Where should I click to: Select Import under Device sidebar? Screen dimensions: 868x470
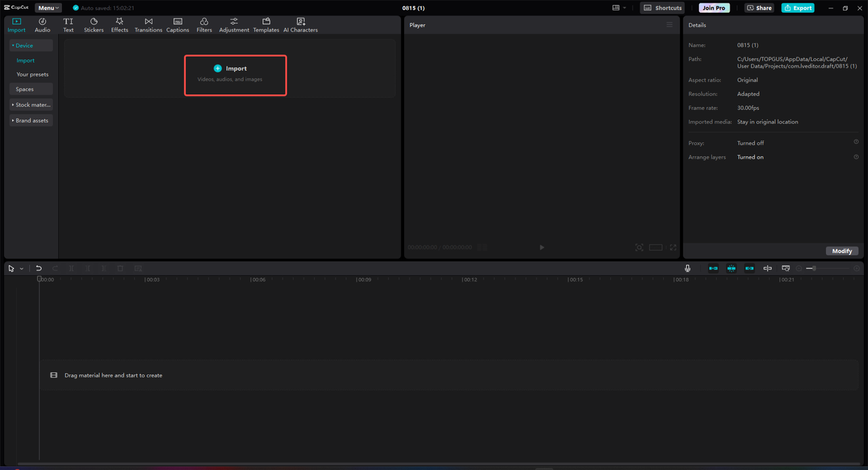(26, 60)
